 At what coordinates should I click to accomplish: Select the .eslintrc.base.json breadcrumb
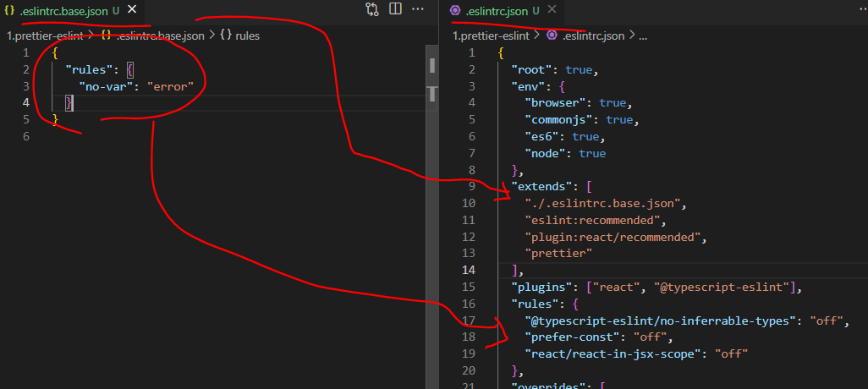tap(161, 36)
